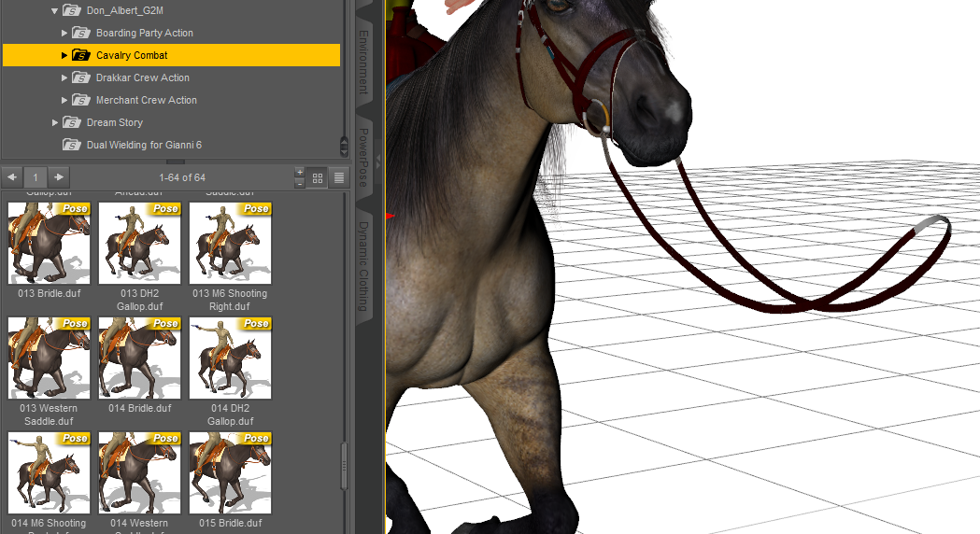Switch to icon grid view
Viewport: 980px width, 534px height.
[318, 178]
